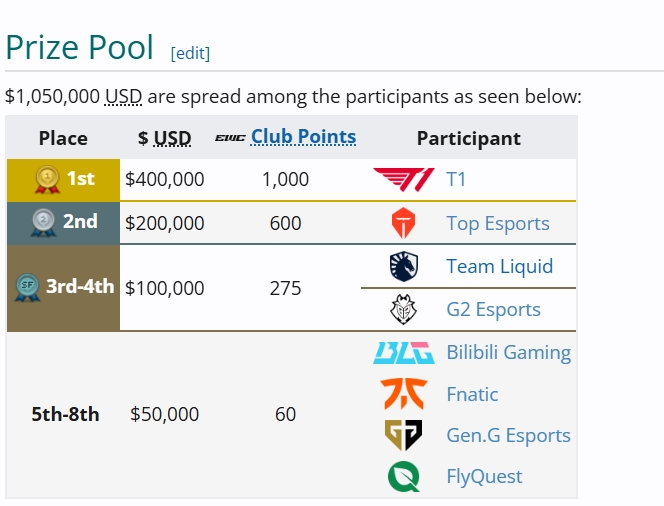Screen dimensions: 664x506
Task: Click the SF semifinalist medal icon
Action: click(28, 287)
